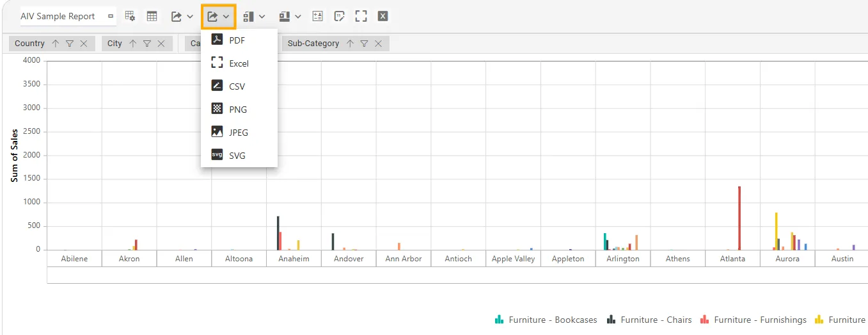
Task: Click the AIV Sample Report name field
Action: pyautogui.click(x=68, y=17)
